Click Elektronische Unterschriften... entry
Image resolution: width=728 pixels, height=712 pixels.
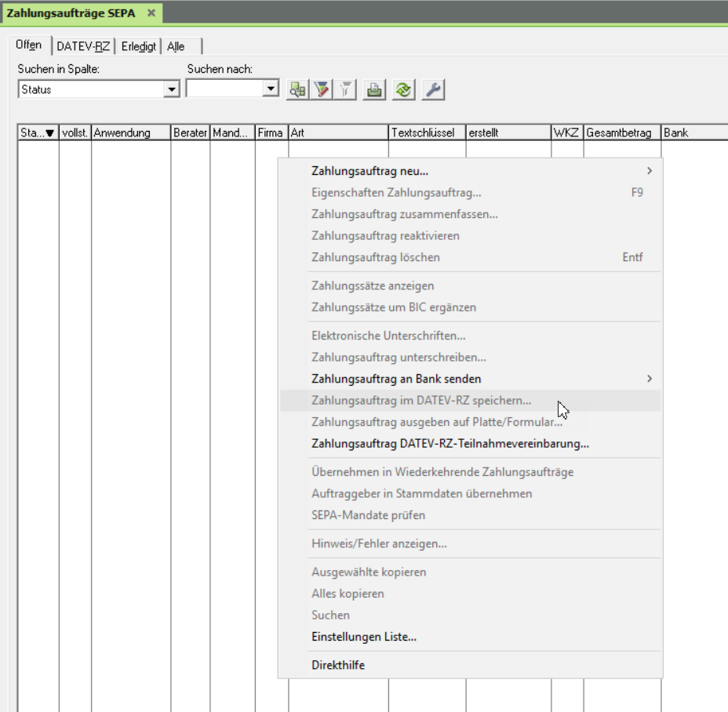471,336
